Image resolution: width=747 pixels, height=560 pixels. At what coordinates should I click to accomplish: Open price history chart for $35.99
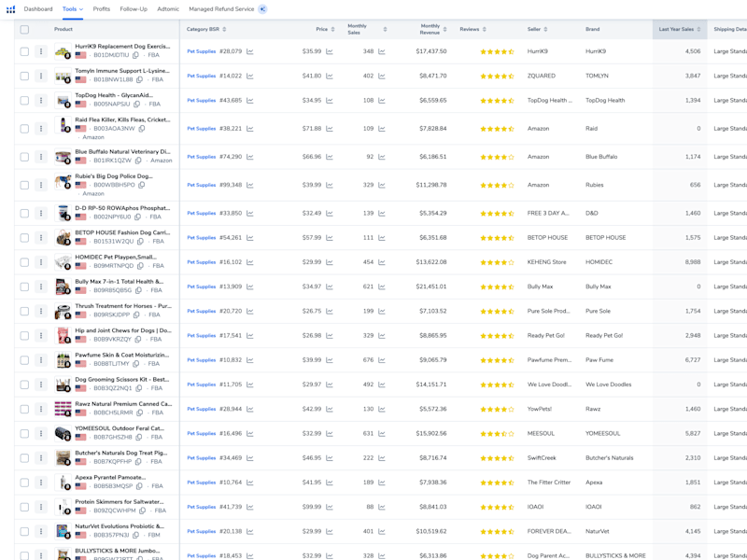point(330,51)
